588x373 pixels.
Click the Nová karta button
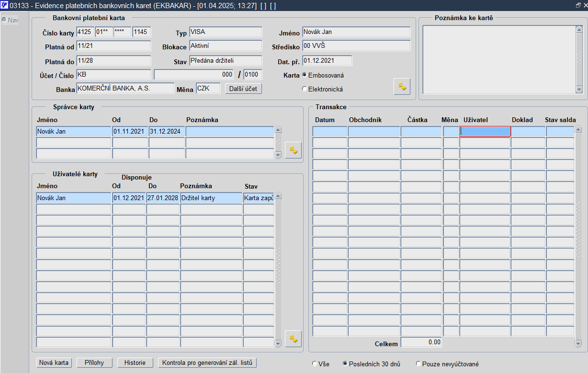click(54, 362)
